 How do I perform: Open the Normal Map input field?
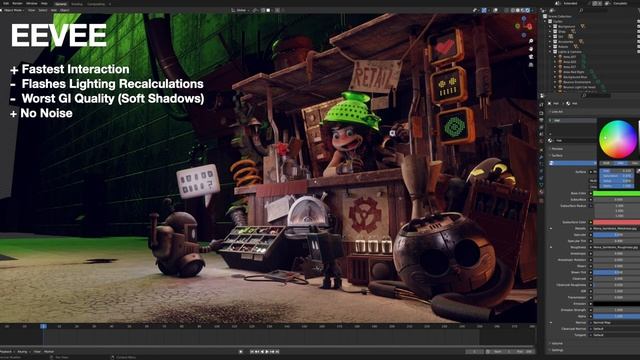pos(616,322)
